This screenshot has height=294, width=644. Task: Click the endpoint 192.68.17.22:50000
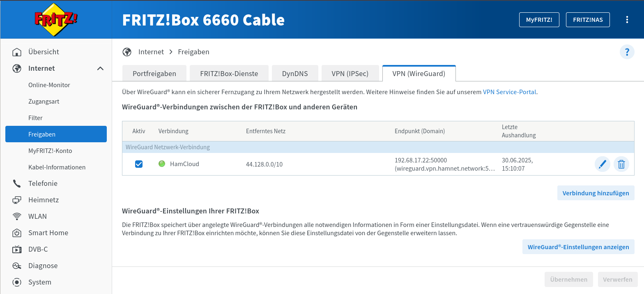421,160
